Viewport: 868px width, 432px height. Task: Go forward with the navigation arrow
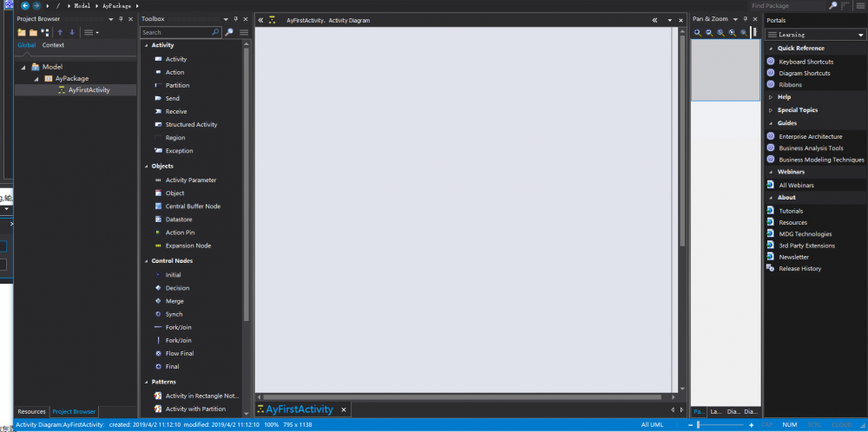36,5
